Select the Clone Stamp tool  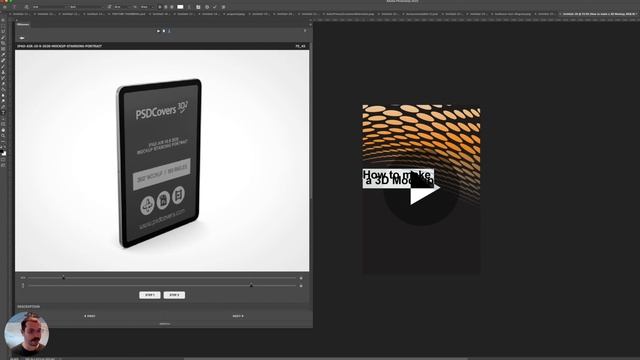(x=3, y=72)
